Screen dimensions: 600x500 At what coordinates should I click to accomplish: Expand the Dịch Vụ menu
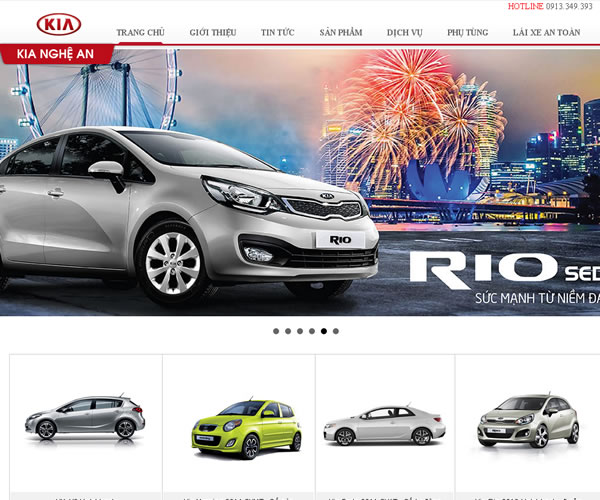[405, 32]
